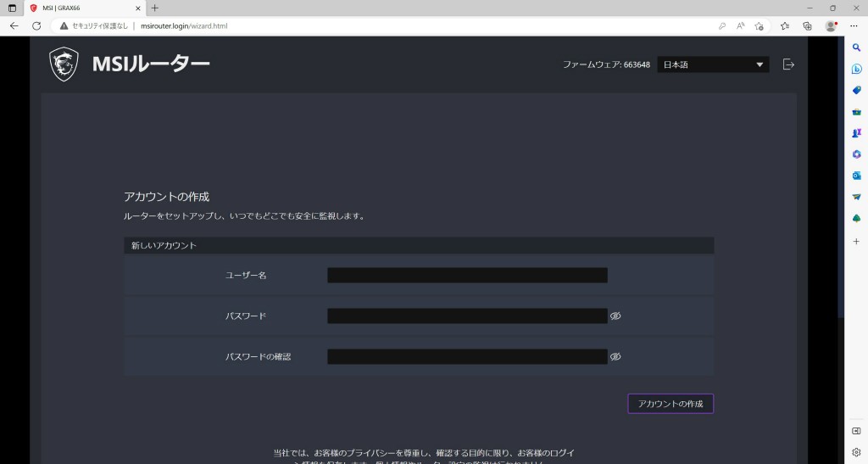The image size is (868, 464).
Task: Open the Favorites list icon
Action: coord(784,26)
